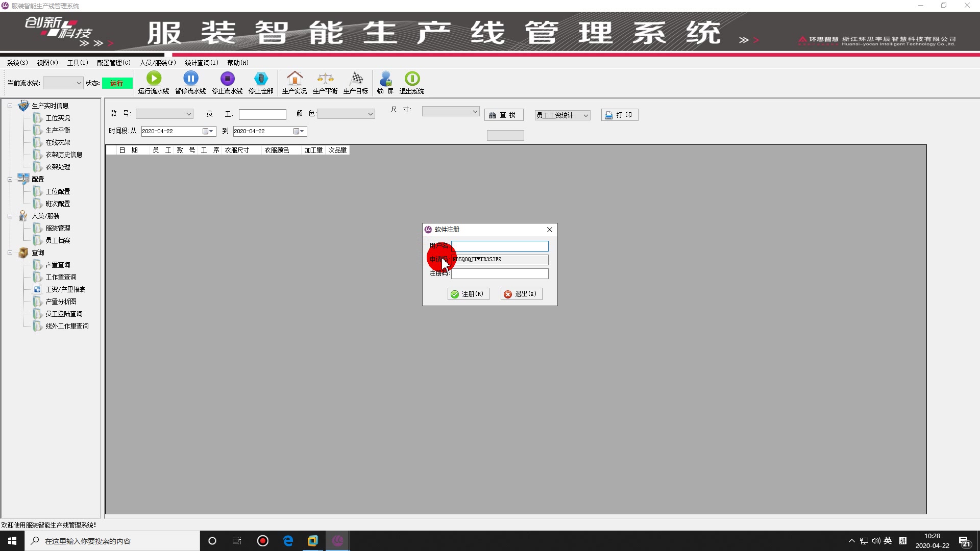Screen dimensions: 980x551
Task: Open 员工登陆查询 tree entry
Action: tap(64, 314)
